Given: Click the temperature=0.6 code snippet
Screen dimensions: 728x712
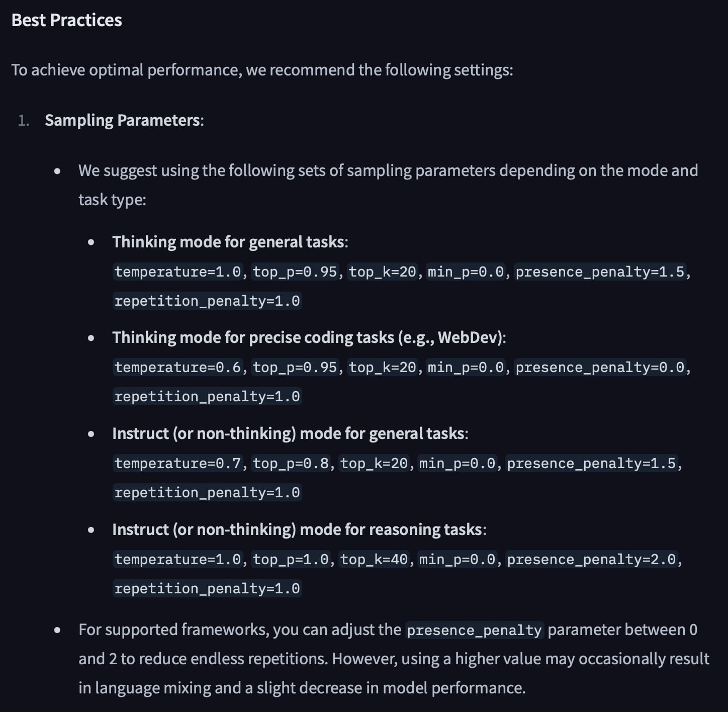Looking at the screenshot, I should 178,368.
